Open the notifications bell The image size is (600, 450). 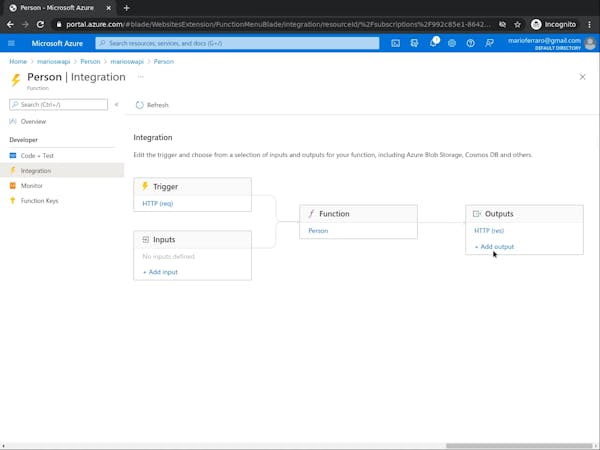[x=434, y=43]
